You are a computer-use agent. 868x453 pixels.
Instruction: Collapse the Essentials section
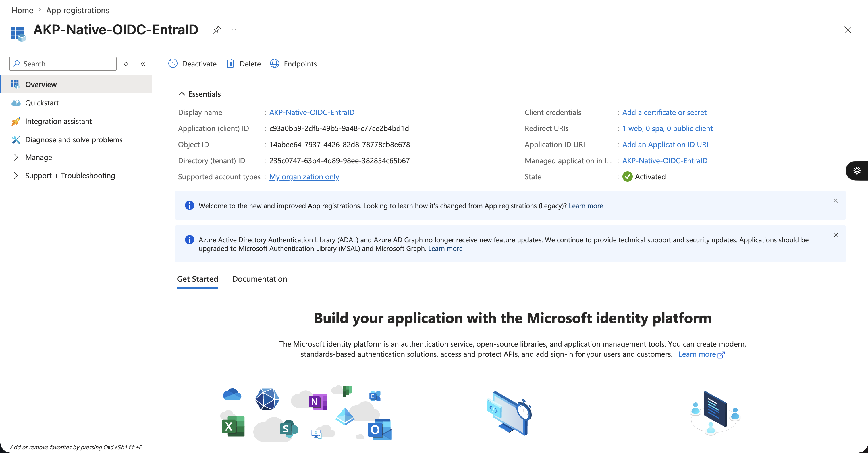point(199,94)
